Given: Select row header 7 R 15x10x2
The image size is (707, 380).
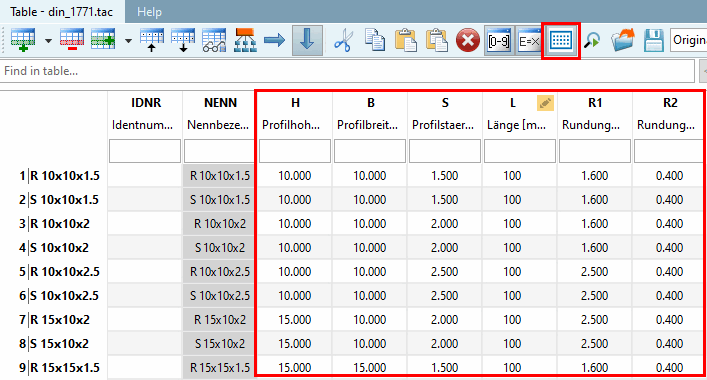Looking at the screenshot, I should (54, 320).
